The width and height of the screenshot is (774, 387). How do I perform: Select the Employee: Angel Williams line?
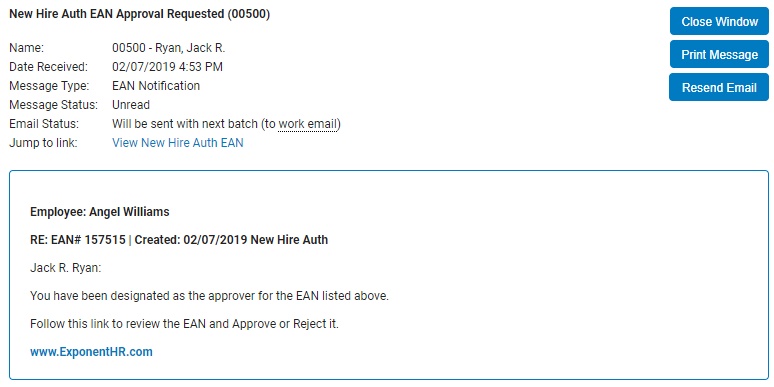(100, 212)
